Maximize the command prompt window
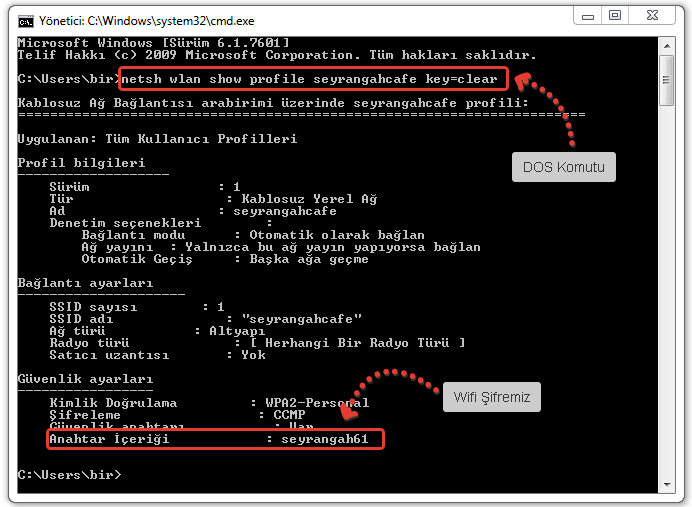 615,15
